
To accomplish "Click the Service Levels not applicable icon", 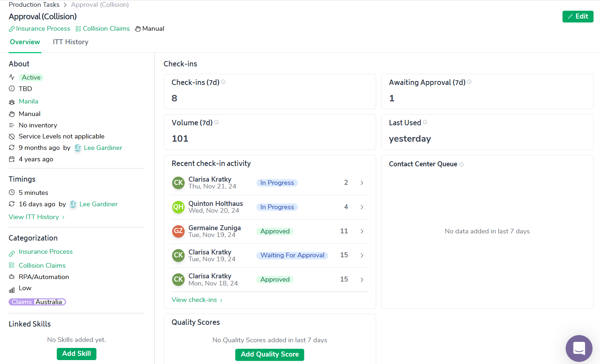I will (x=12, y=136).
